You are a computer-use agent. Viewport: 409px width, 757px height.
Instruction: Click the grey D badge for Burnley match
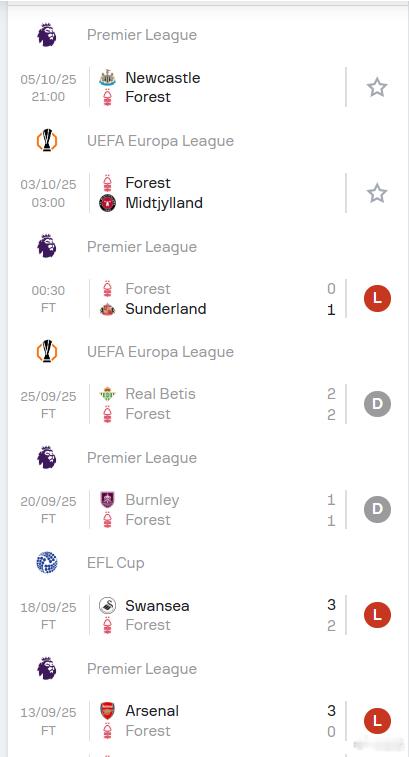(x=377, y=509)
